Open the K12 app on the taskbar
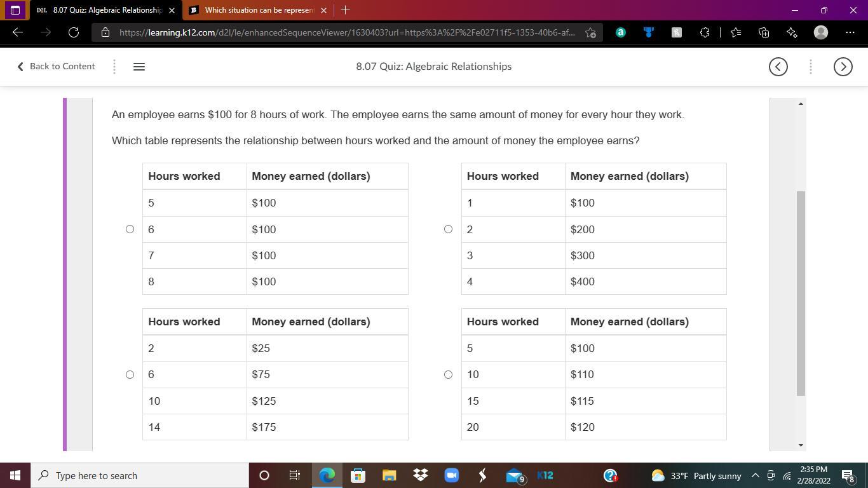Screen dimensions: 868x488 545,475
